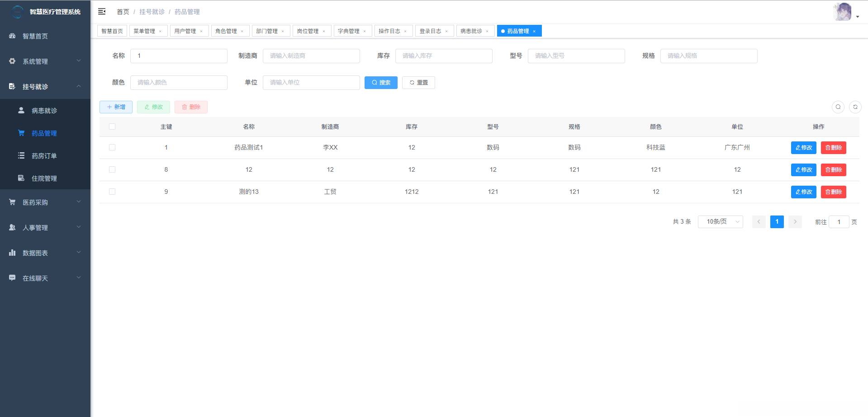This screenshot has width=868, height=417.
Task: Expand the 在线聊天 sidebar menu
Action: (45, 278)
